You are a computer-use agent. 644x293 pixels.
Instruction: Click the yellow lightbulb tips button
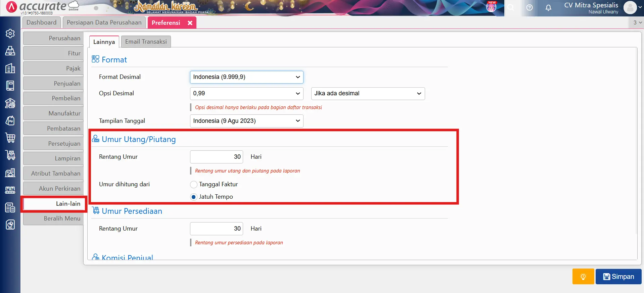tap(583, 277)
